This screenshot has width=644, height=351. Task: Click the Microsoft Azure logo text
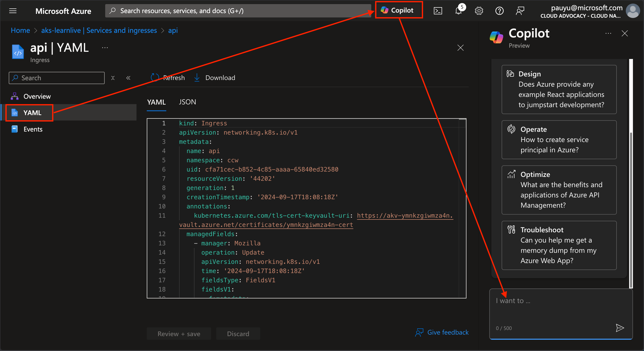click(63, 11)
